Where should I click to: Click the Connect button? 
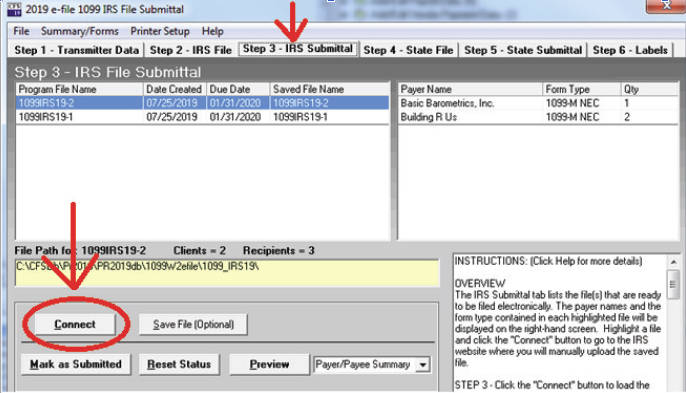[75, 324]
